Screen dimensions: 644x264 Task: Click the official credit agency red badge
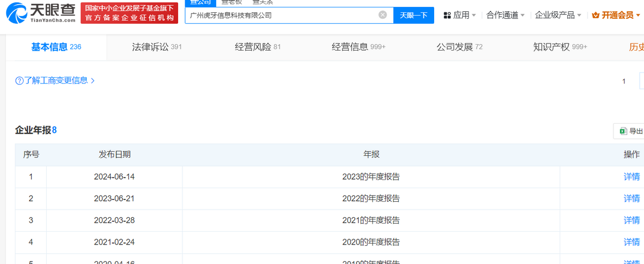pyautogui.click(x=129, y=13)
